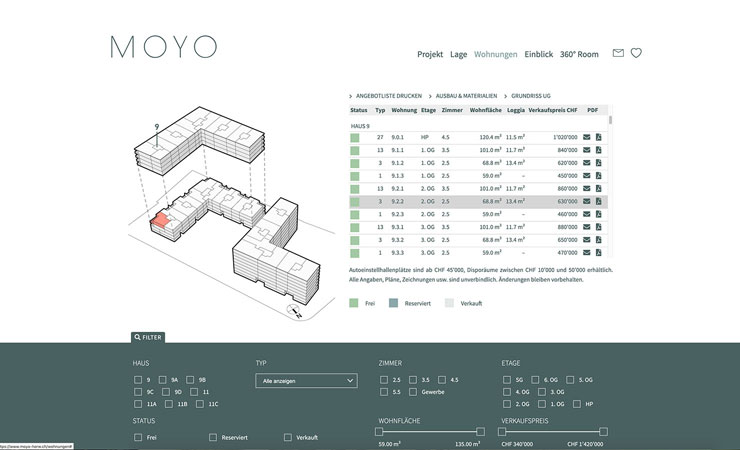Download the PDF for apartment 9.1.1

(x=599, y=149)
